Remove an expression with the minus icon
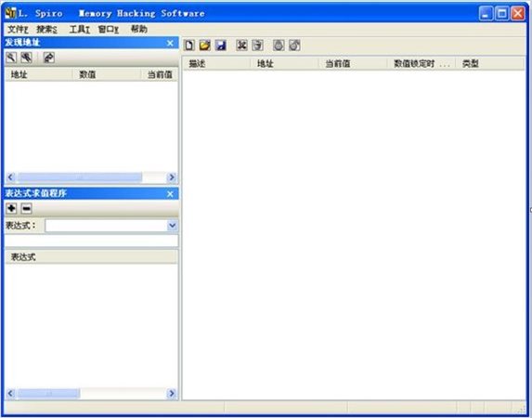The width and height of the screenshot is (532, 418). click(x=27, y=208)
